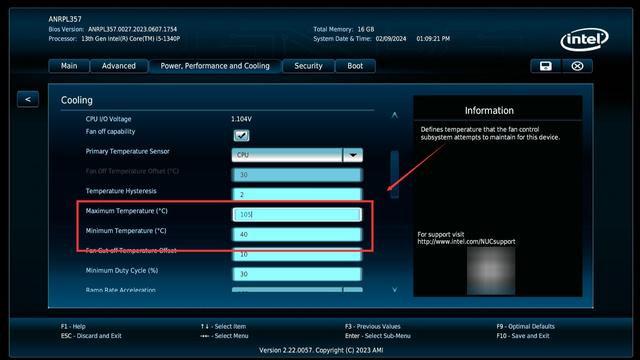Go to the Security tab
Screen dimensions: 640x360
point(309,66)
